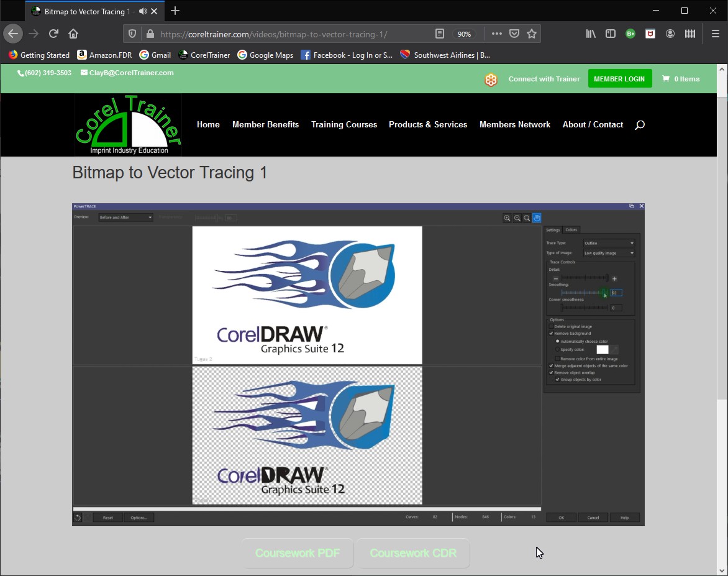Click the orange flower Connect icon
This screenshot has width=728, height=576.
point(491,80)
